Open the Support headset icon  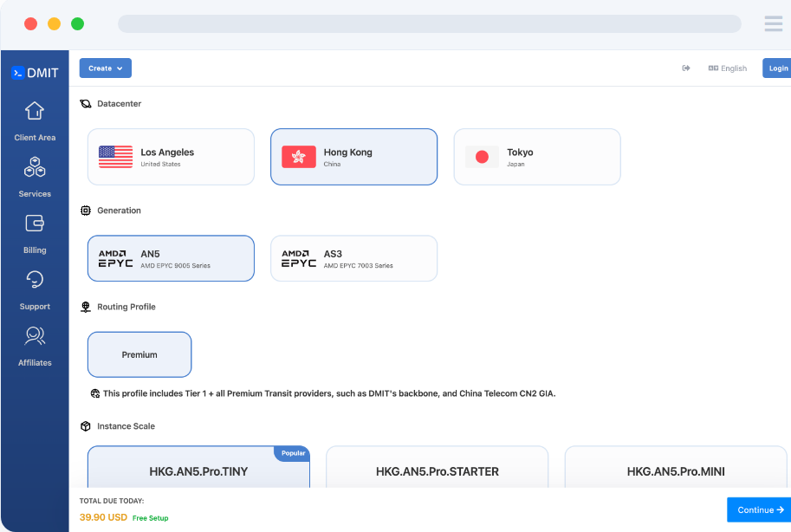[35, 279]
